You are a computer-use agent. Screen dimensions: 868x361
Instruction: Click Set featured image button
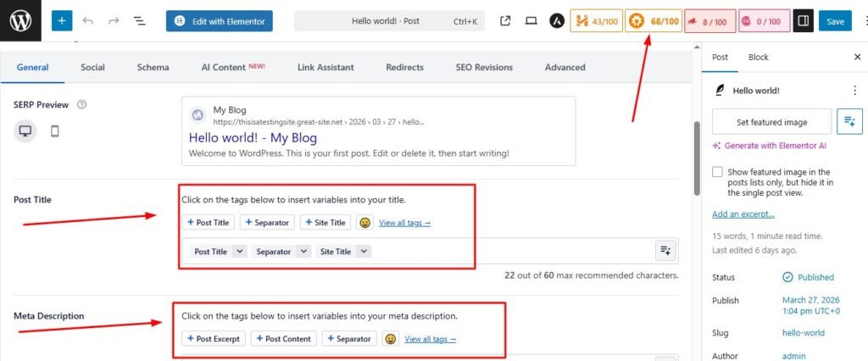pos(771,122)
